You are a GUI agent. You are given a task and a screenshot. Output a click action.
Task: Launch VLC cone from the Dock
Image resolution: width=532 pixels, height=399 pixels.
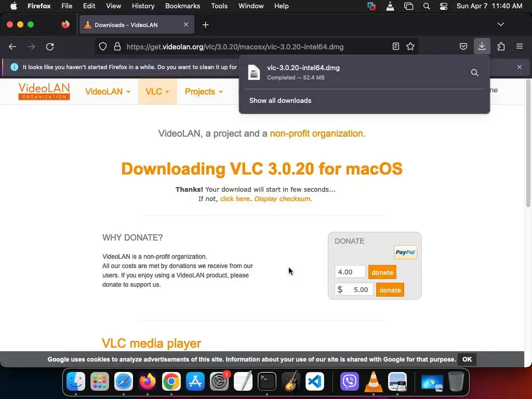coord(373,381)
